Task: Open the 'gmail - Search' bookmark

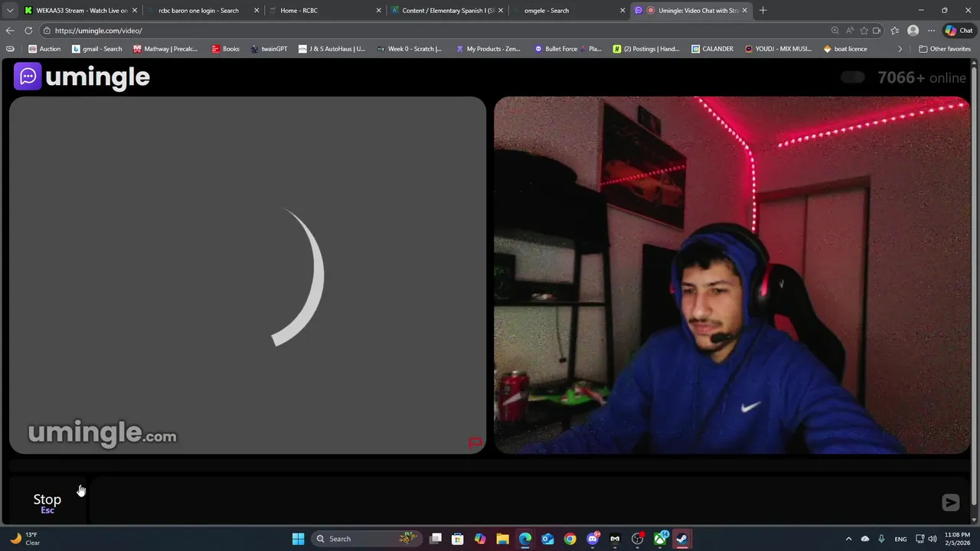Action: point(97,49)
